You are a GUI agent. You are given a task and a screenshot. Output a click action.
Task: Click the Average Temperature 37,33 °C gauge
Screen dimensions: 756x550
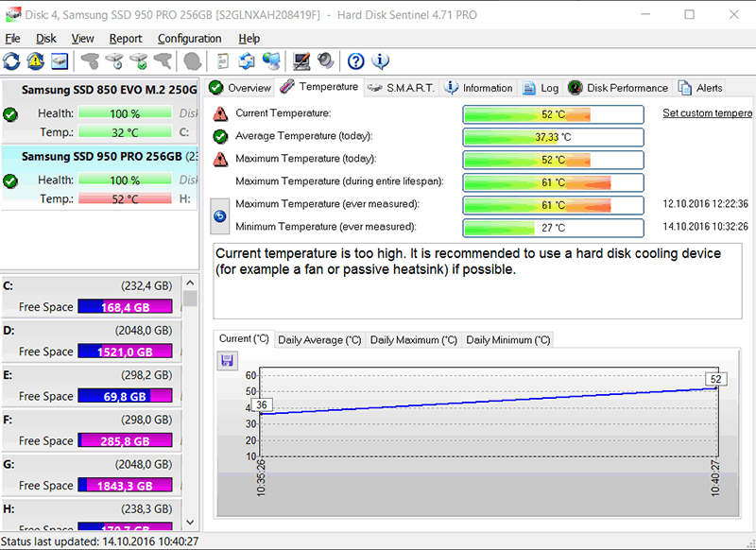tap(553, 137)
